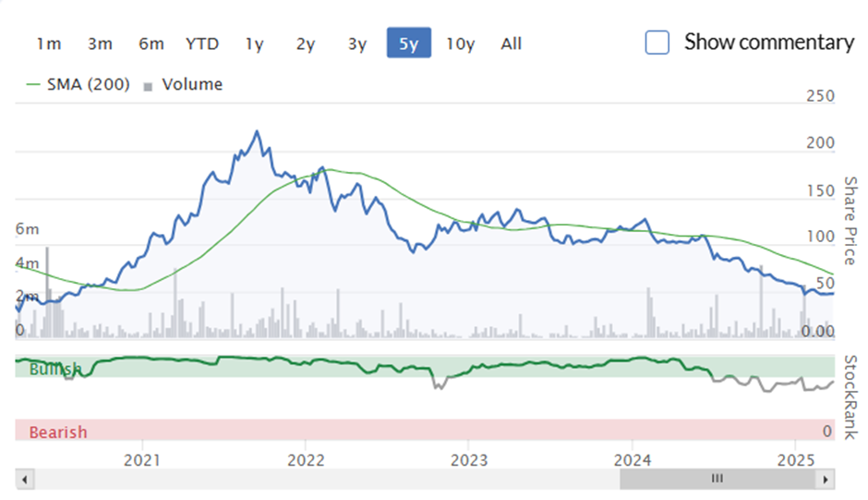
Task: Choose the YTD range option
Action: point(202,43)
